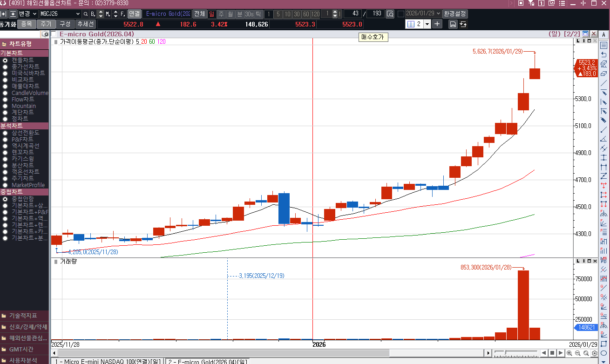Image resolution: width=610 pixels, height=364 pixels.
Task: Expand the 기술적지표 folder
Action: [23, 316]
